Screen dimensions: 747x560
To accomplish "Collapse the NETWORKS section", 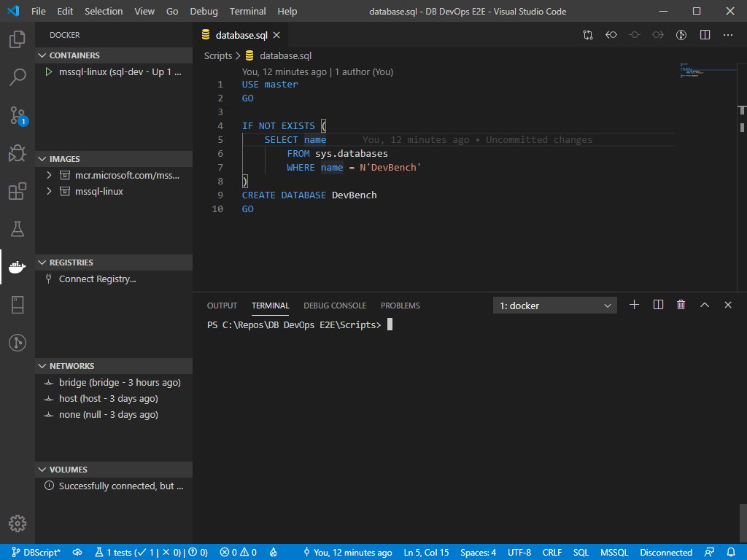I will pos(114,366).
